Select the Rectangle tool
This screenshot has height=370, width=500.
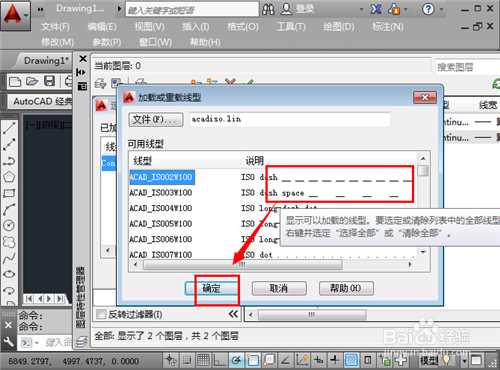(9, 193)
